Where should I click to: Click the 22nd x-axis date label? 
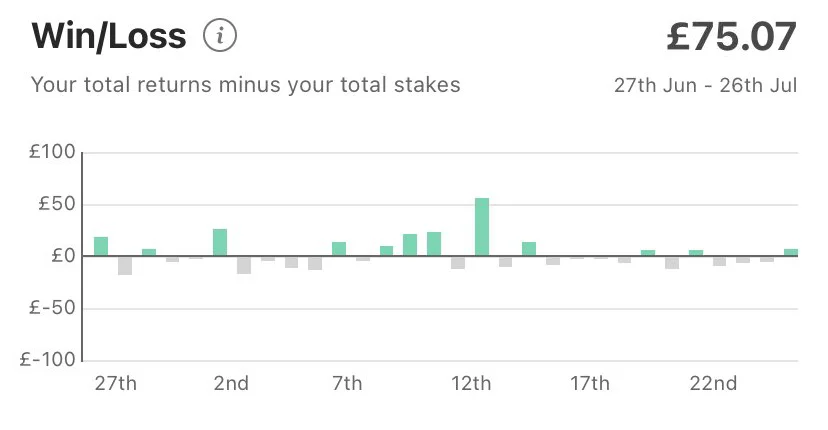pyautogui.click(x=713, y=384)
